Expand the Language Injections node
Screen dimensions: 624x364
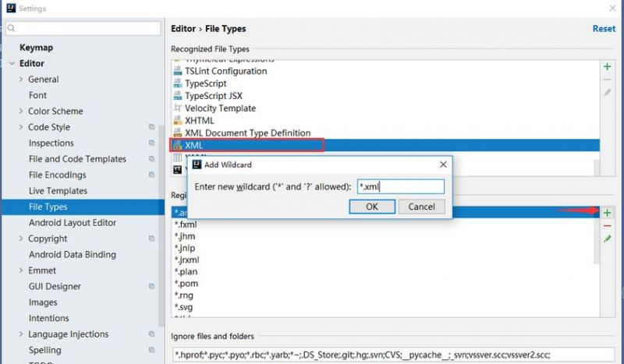point(21,334)
